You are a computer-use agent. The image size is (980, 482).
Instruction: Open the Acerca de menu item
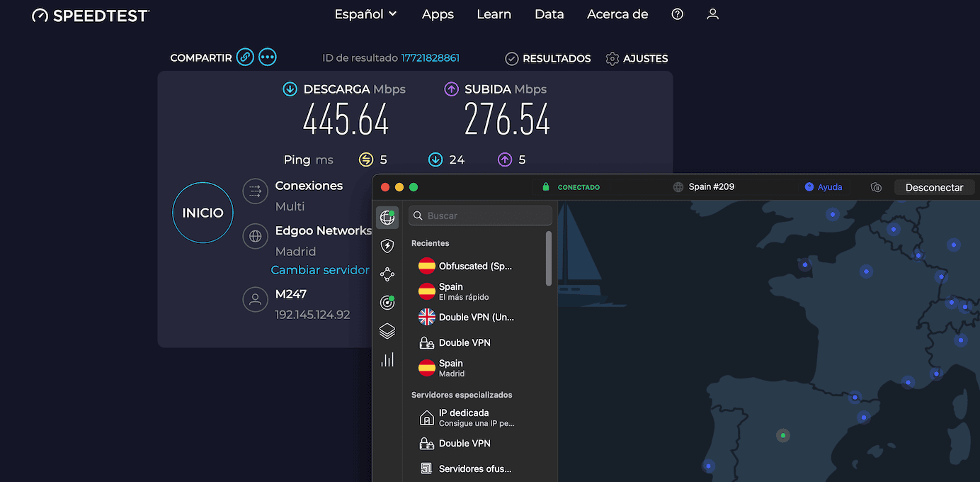click(617, 14)
